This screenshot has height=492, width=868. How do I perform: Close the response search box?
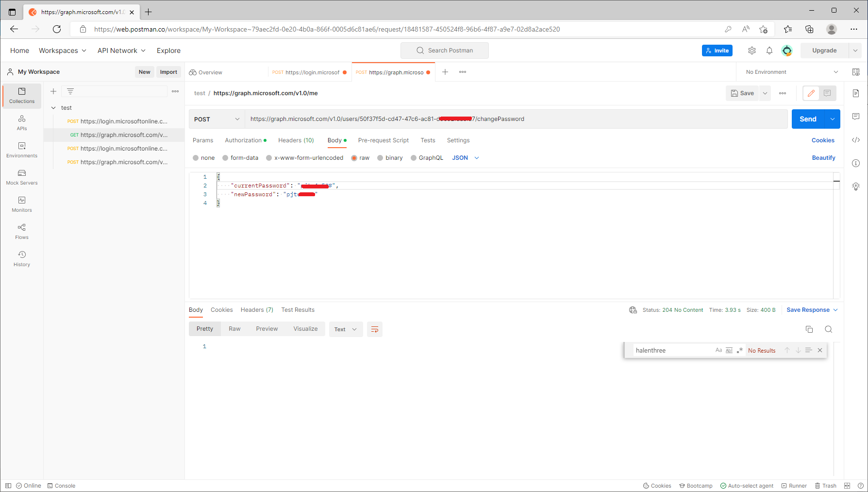coord(820,350)
